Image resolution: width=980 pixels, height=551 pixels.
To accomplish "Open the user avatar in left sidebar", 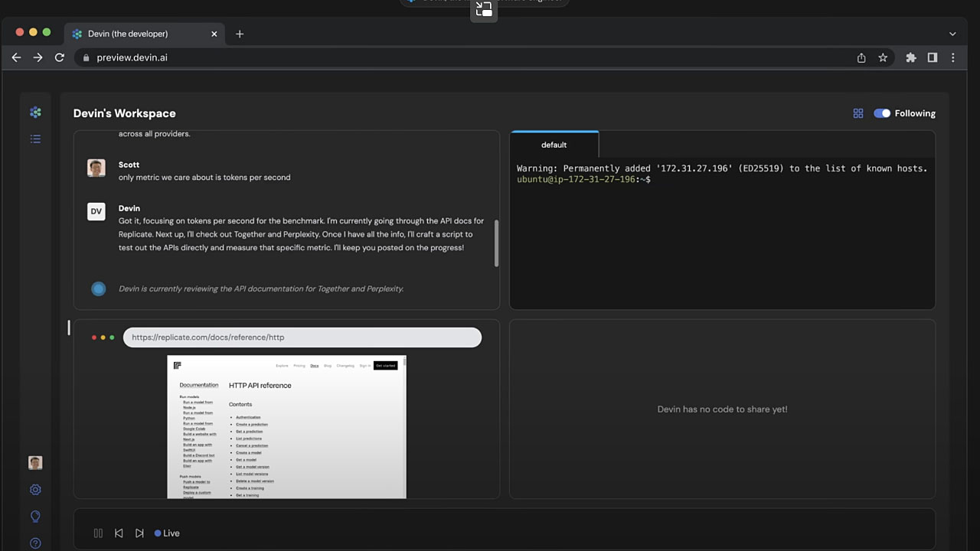I will (x=35, y=463).
